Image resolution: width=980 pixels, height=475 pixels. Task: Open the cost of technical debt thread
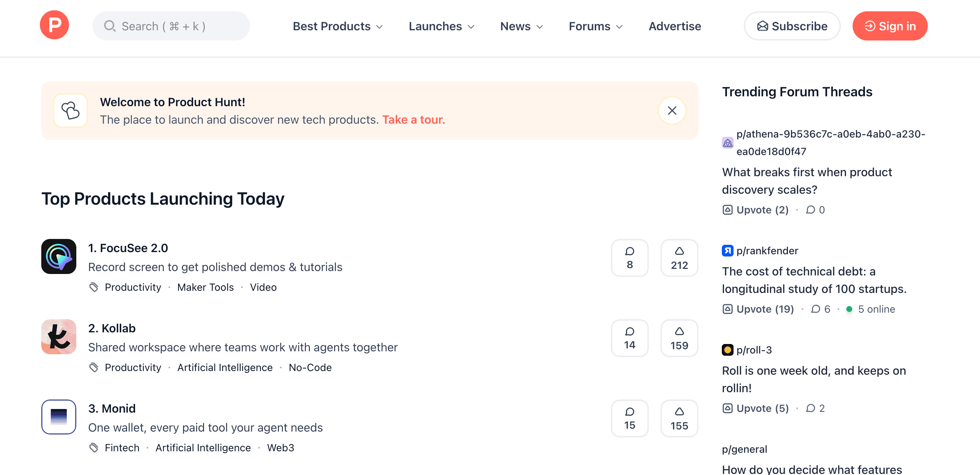click(x=814, y=280)
